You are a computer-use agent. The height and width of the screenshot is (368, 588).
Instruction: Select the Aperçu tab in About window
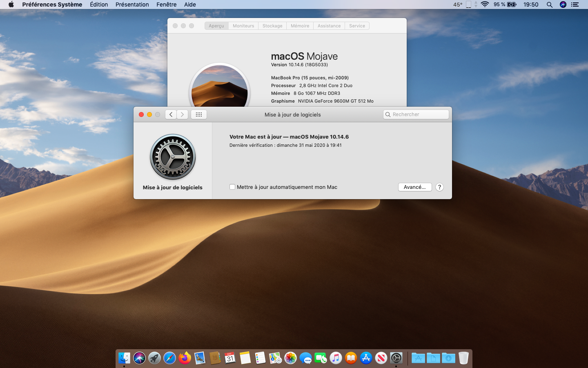coord(216,26)
